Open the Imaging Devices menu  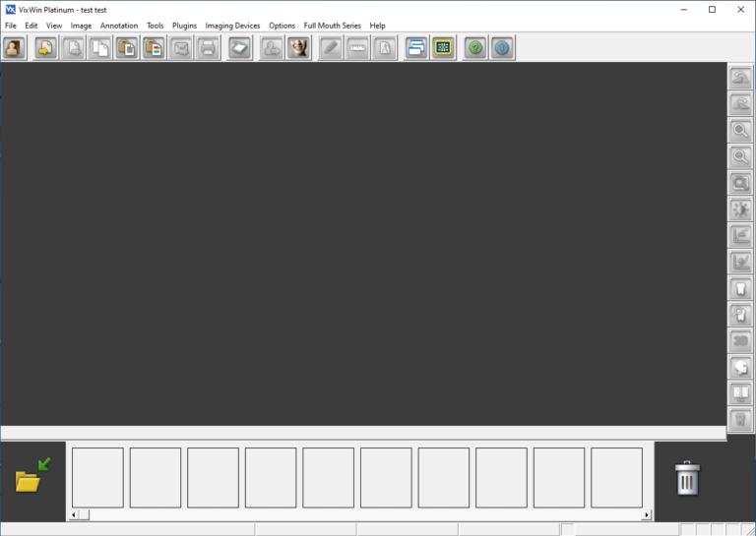pyautogui.click(x=232, y=26)
